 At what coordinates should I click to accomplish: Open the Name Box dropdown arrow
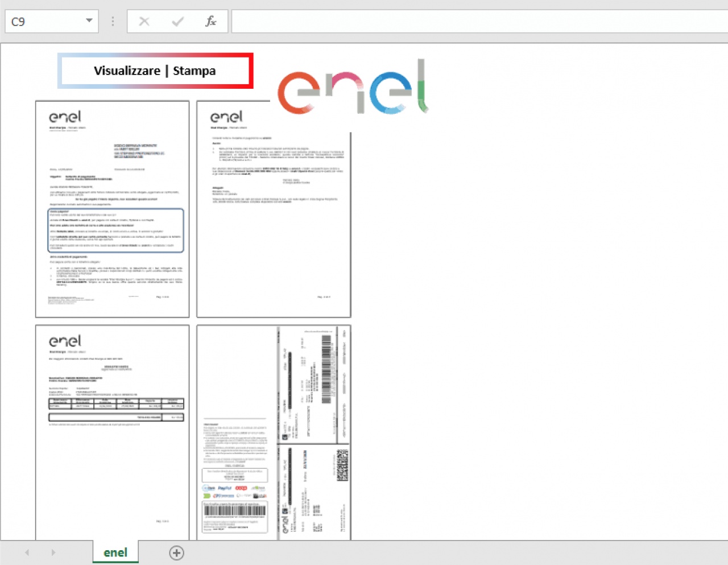[89, 21]
